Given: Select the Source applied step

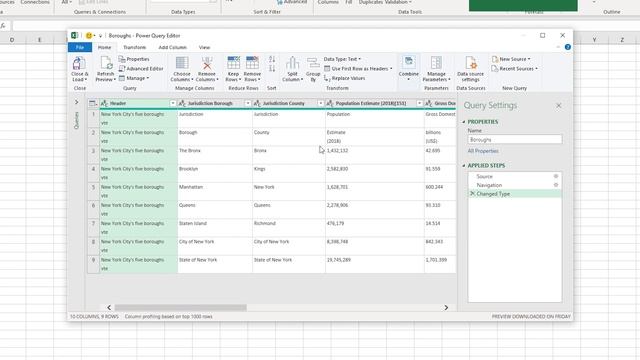Looking at the screenshot, I should click(514, 176).
